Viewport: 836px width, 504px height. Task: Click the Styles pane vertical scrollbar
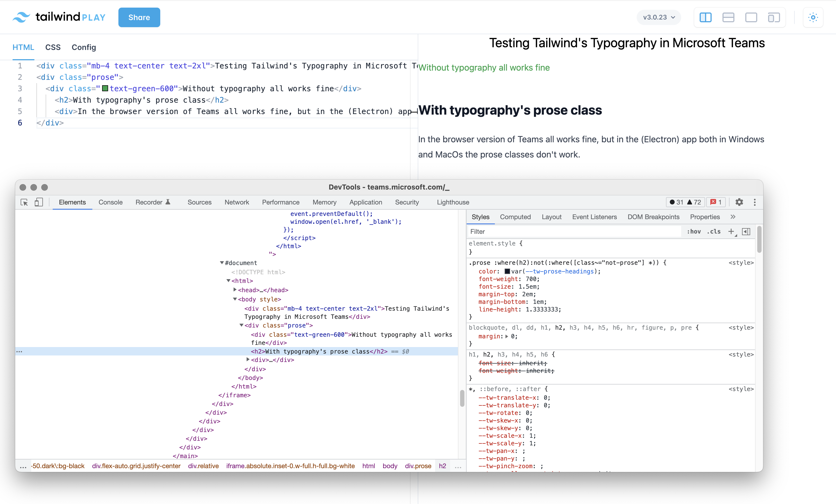(759, 240)
